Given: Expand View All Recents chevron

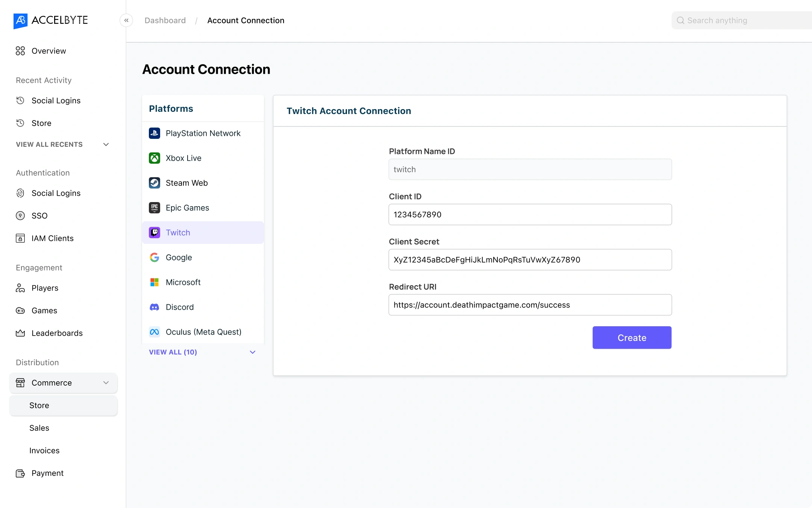Looking at the screenshot, I should point(106,144).
